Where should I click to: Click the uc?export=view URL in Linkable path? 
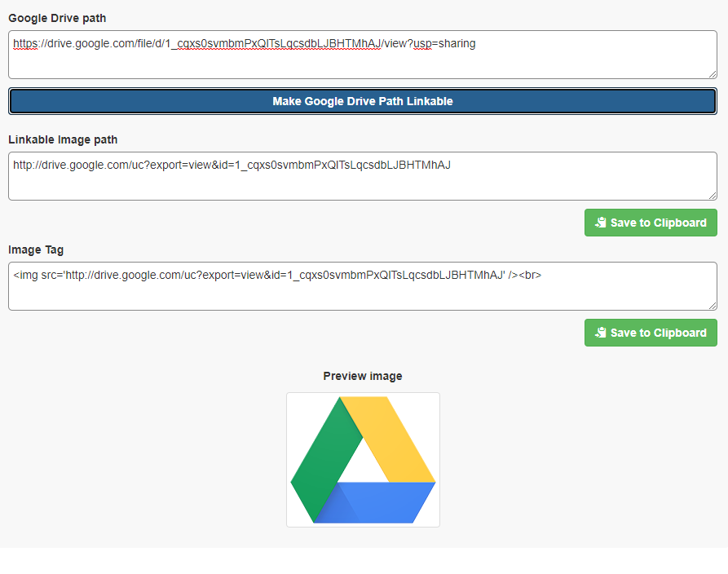pos(232,166)
